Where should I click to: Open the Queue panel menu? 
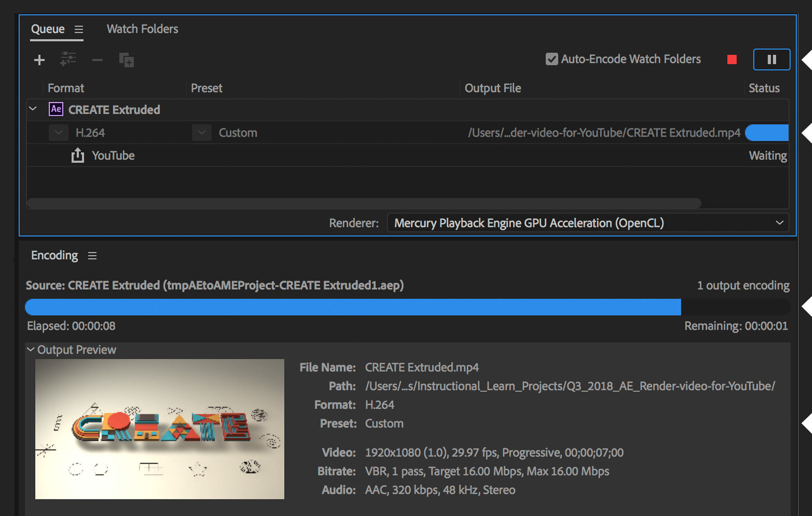coord(79,29)
